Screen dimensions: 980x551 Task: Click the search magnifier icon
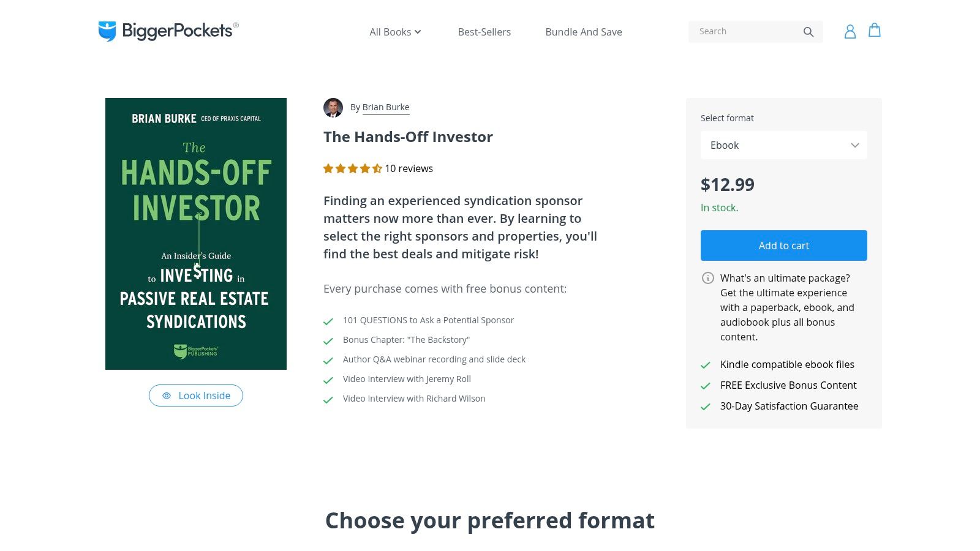pyautogui.click(x=809, y=31)
